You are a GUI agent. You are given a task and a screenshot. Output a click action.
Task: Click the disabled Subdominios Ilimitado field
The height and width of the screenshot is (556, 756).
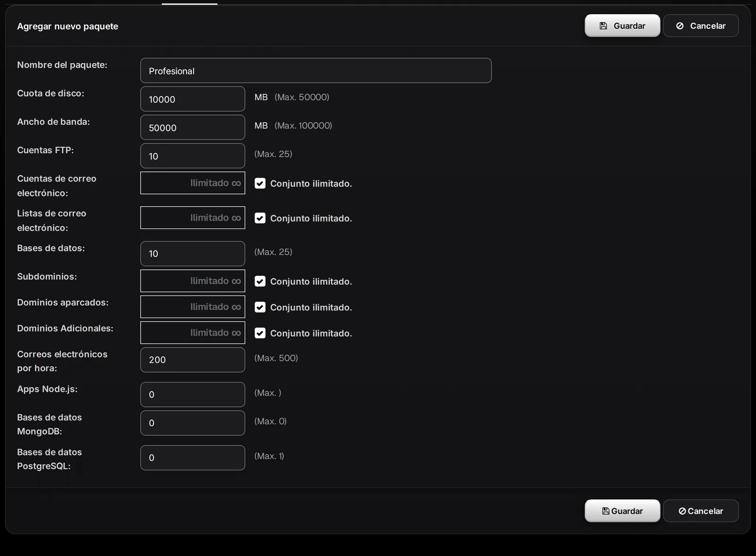pyautogui.click(x=193, y=281)
